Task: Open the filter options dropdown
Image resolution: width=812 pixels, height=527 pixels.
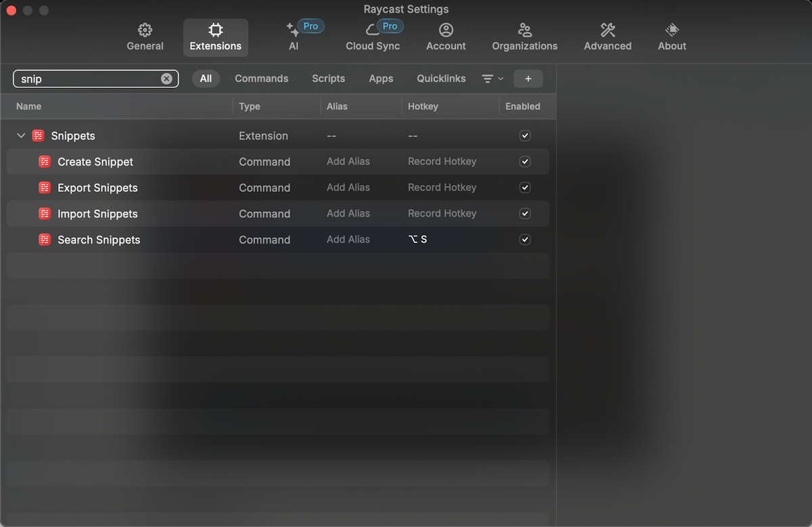Action: coord(492,78)
